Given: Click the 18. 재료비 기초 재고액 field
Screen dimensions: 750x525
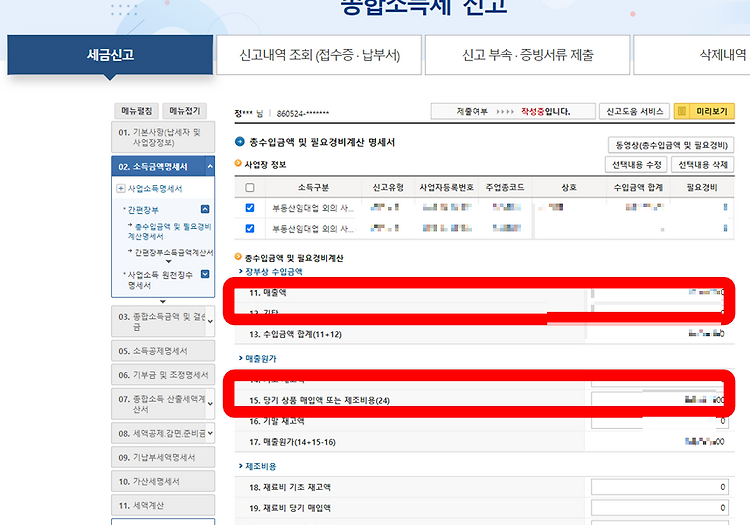Looking at the screenshot, I should pyautogui.click(x=660, y=487).
